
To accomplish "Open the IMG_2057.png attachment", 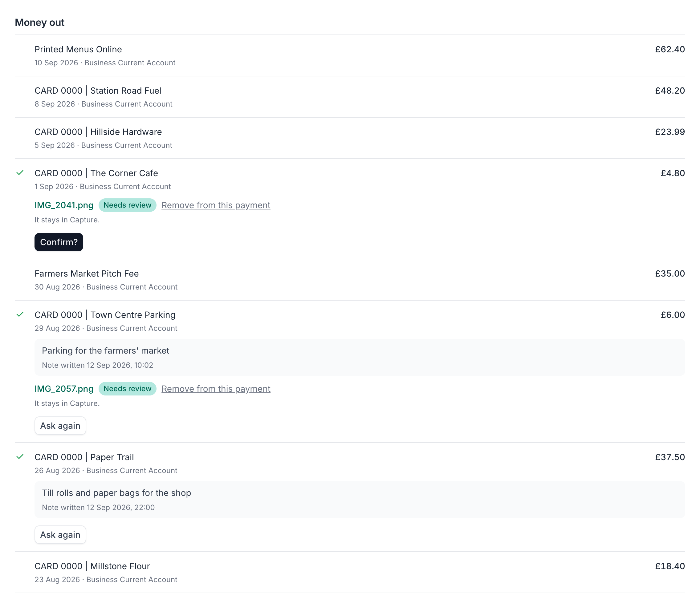I will click(x=64, y=389).
